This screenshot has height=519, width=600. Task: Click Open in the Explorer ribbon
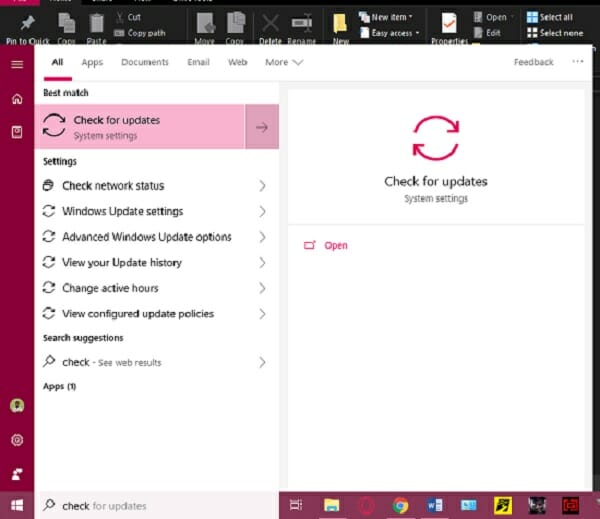click(491, 17)
